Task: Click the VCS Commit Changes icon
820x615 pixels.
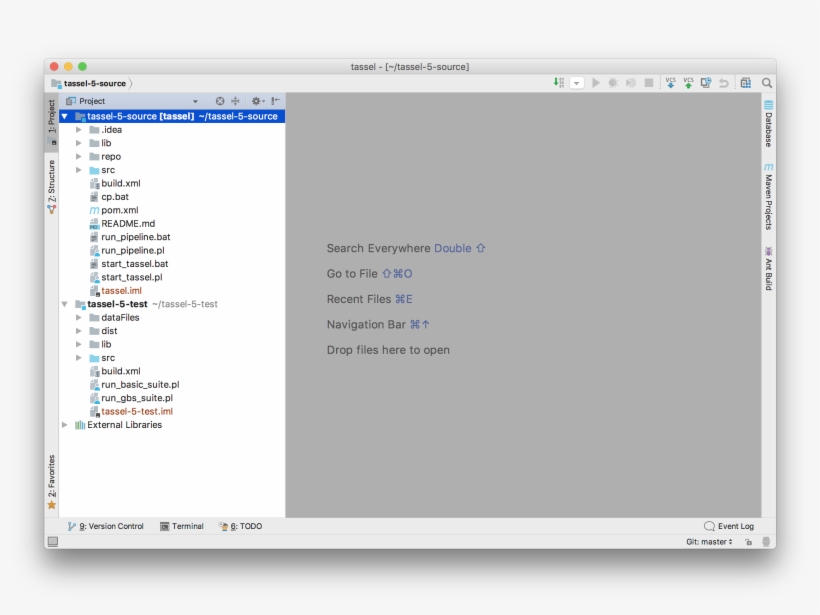Action: [688, 83]
